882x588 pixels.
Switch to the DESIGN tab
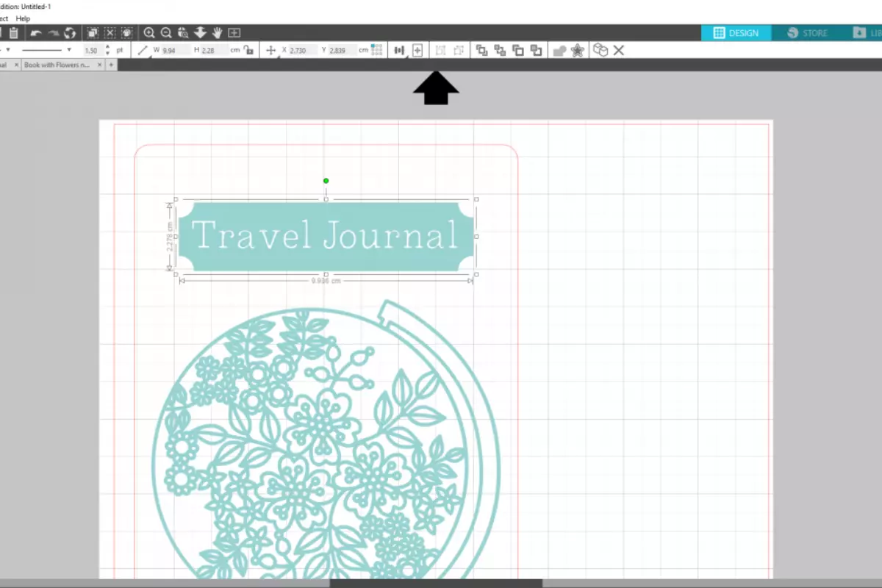(x=736, y=33)
